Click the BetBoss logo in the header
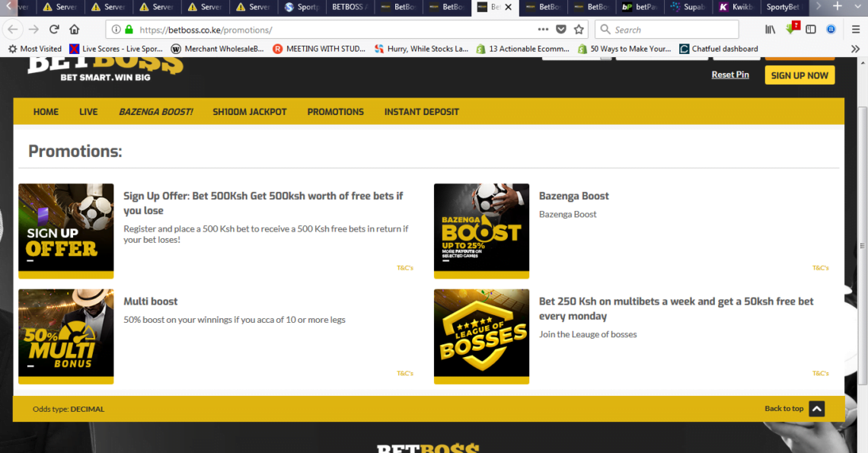 pyautogui.click(x=105, y=69)
